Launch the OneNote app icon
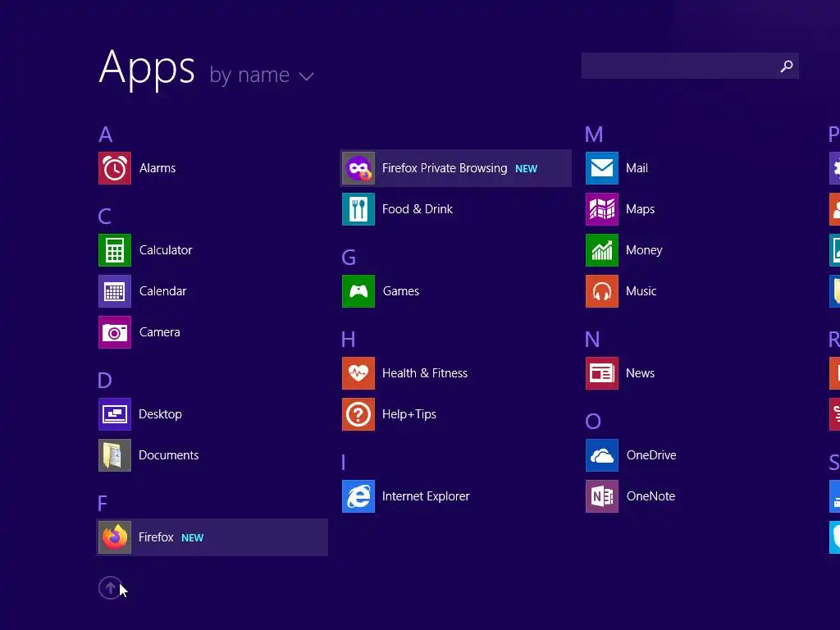 602,496
